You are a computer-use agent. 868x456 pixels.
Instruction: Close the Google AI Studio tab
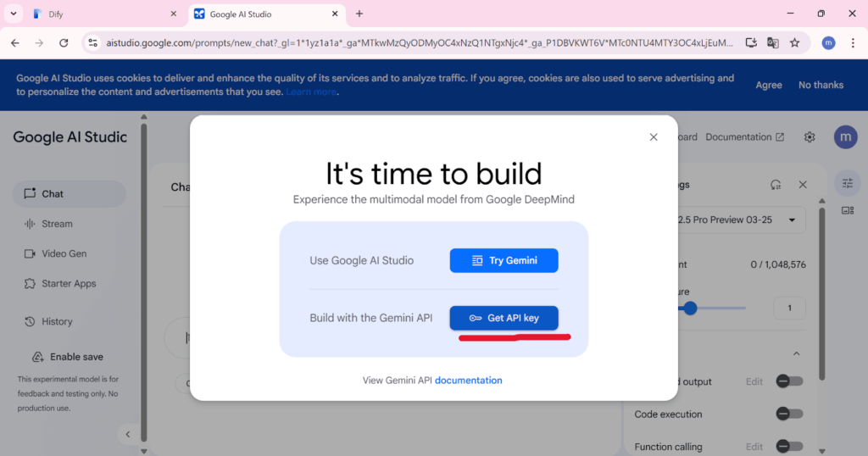point(335,14)
